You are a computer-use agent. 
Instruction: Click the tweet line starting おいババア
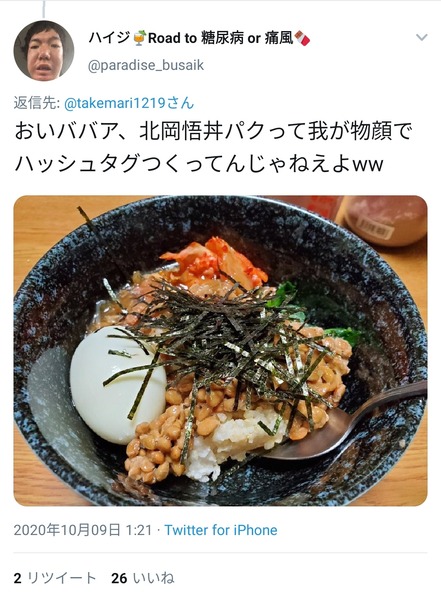click(x=214, y=131)
